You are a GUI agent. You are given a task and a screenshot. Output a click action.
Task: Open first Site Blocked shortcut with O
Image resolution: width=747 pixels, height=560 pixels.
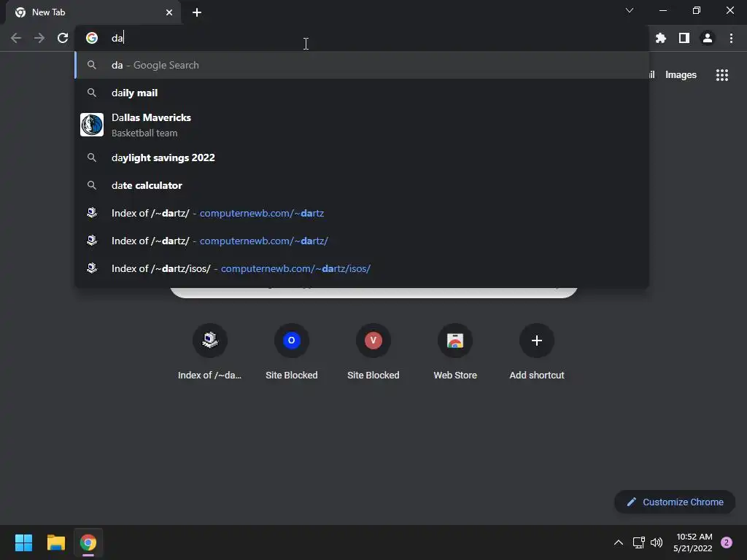pos(292,351)
